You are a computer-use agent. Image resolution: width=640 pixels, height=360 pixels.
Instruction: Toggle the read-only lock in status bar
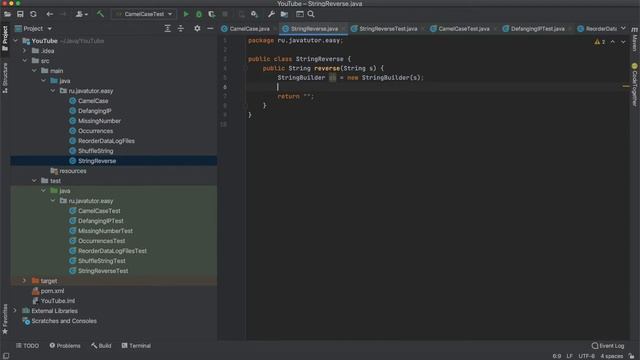click(x=631, y=356)
